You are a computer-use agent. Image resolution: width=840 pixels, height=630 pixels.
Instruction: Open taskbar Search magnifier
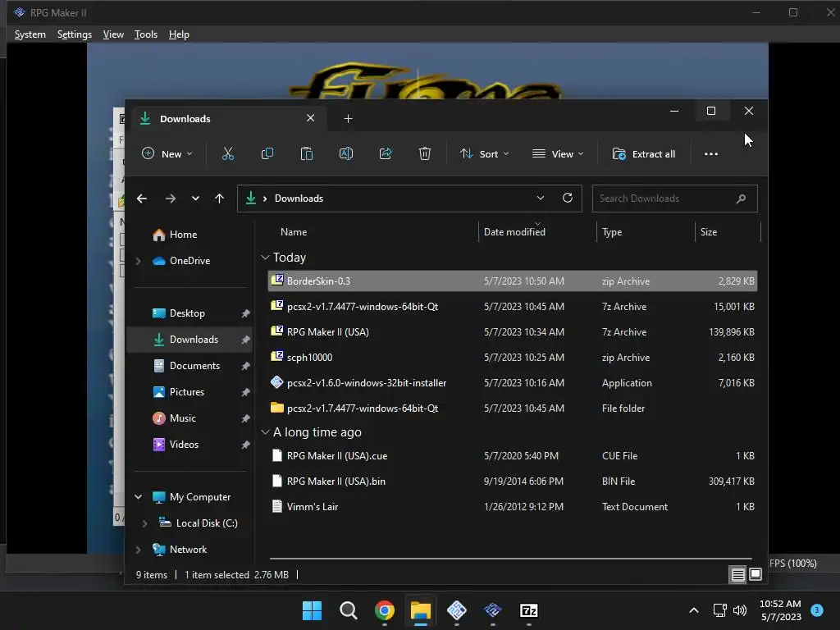click(x=348, y=610)
